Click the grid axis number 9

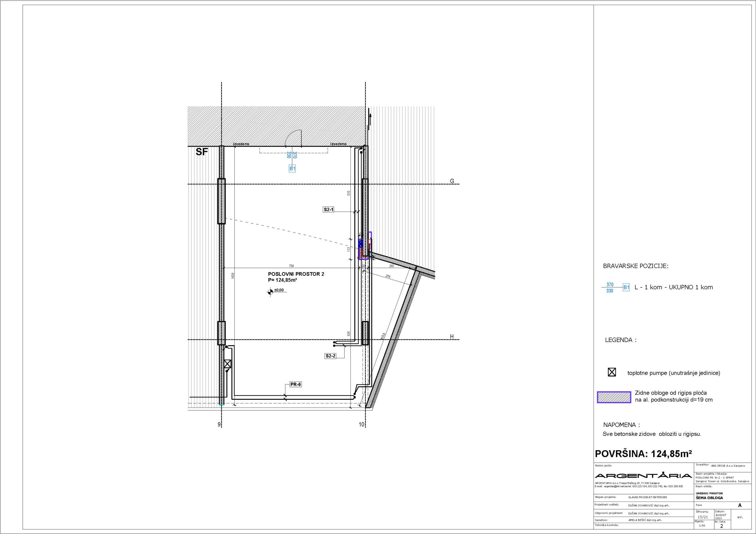tap(219, 425)
